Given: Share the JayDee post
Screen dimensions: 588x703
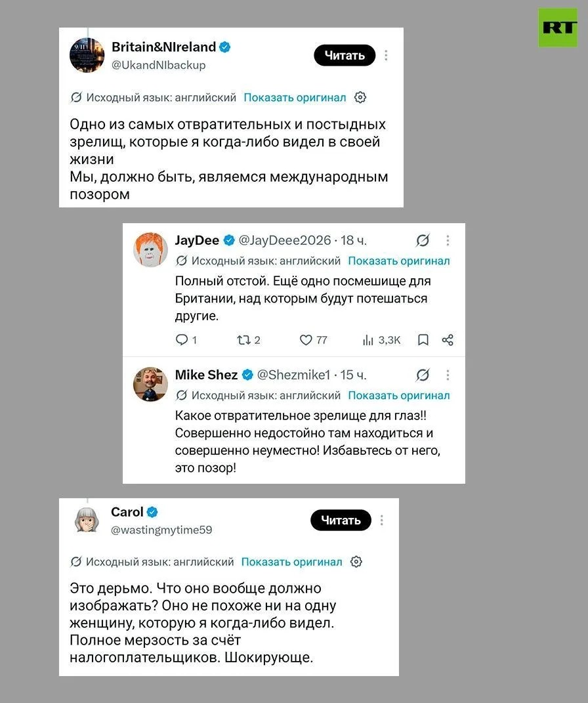Looking at the screenshot, I should [448, 340].
